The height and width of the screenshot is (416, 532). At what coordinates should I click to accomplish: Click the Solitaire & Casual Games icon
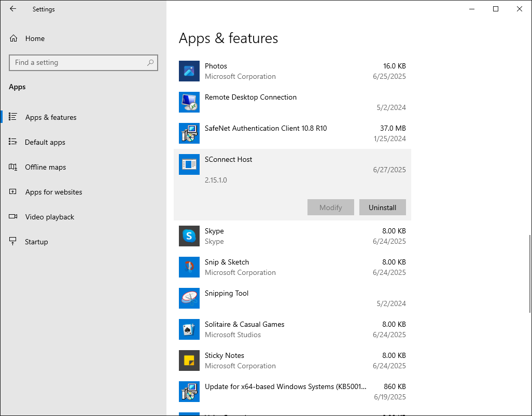(x=189, y=329)
